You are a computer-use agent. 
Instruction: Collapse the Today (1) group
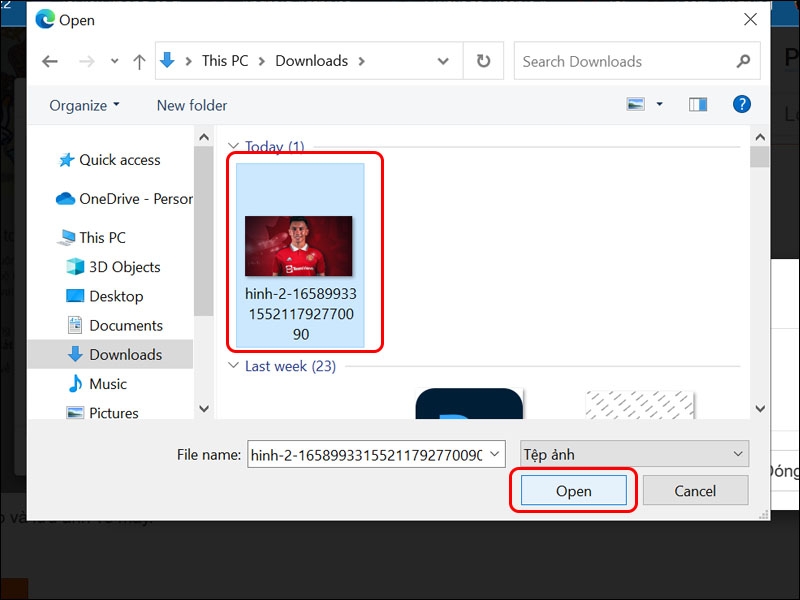[x=233, y=146]
